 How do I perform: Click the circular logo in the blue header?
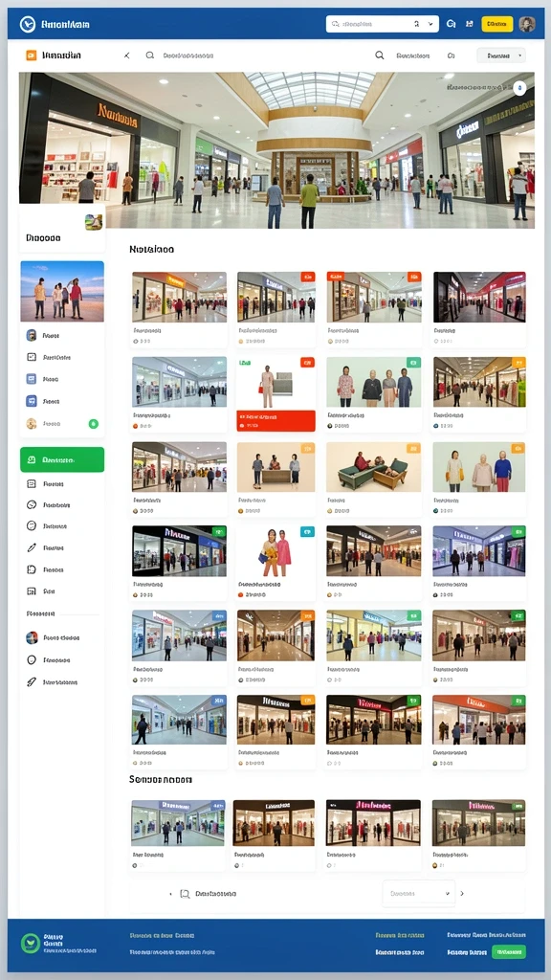pos(28,24)
